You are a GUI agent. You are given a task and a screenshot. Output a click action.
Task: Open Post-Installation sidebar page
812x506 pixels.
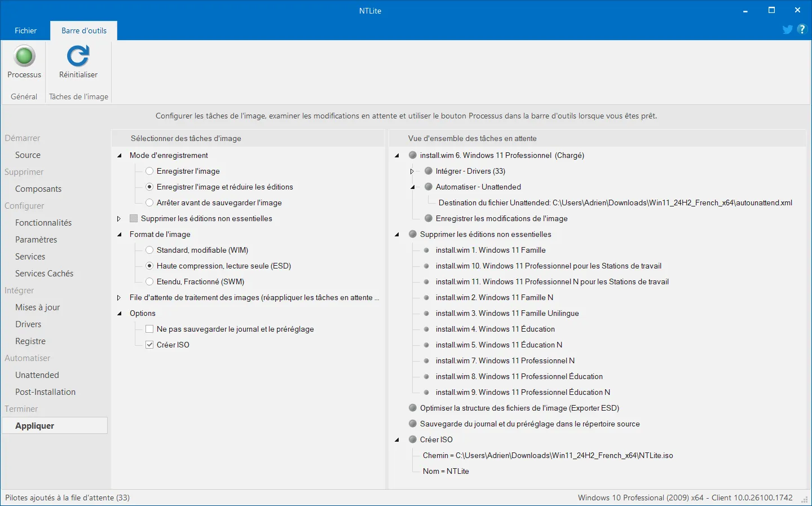(x=45, y=392)
